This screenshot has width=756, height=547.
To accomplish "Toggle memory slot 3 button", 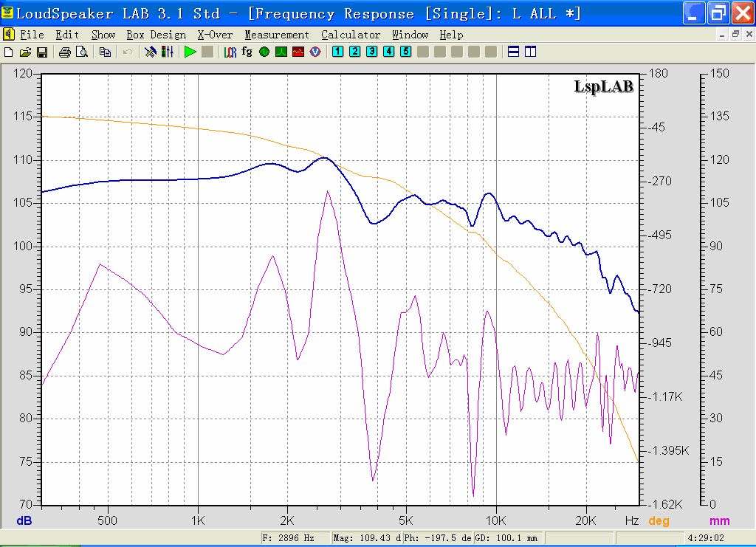I will 371,52.
